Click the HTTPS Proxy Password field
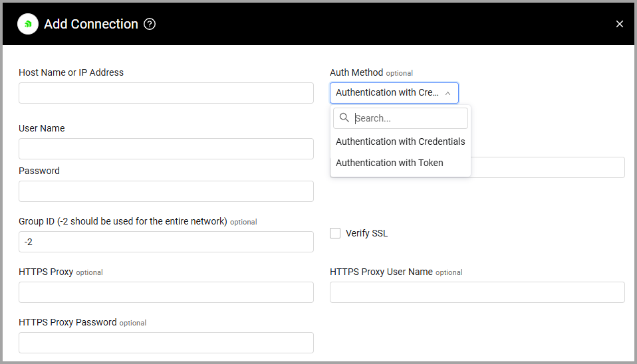The image size is (637, 364). click(x=166, y=343)
